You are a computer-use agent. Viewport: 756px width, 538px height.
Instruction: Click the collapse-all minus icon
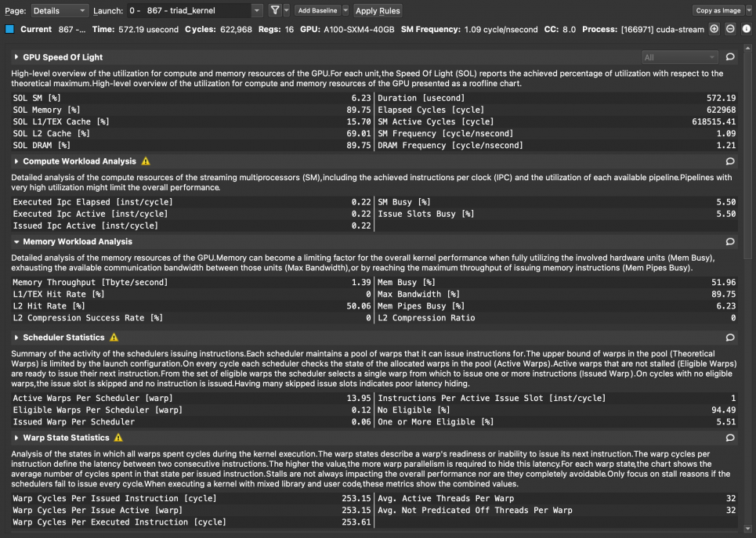(730, 29)
